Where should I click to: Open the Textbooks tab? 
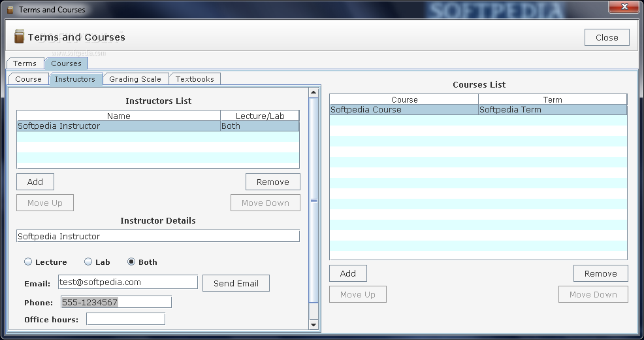195,79
